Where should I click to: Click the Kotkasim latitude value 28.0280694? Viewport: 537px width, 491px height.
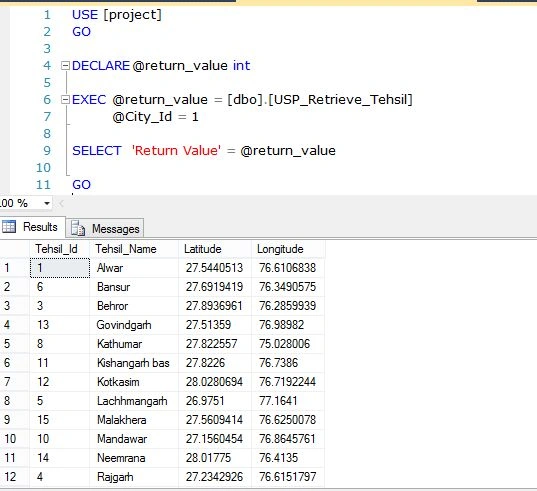point(215,382)
